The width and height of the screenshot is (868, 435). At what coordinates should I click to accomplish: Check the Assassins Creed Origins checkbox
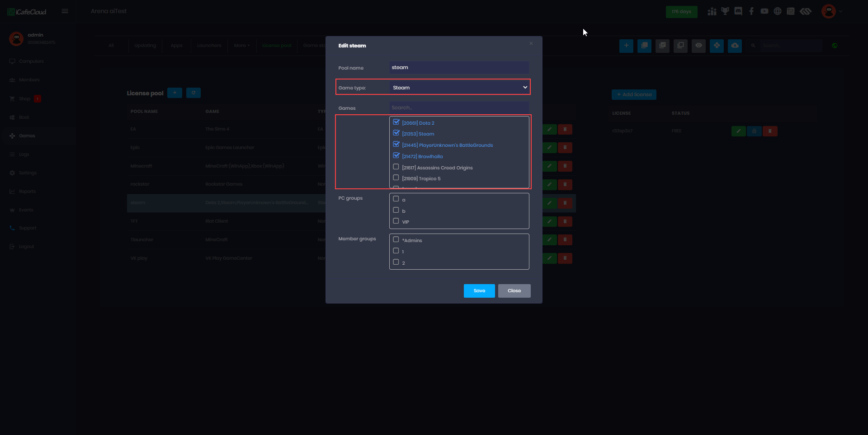[x=396, y=167]
